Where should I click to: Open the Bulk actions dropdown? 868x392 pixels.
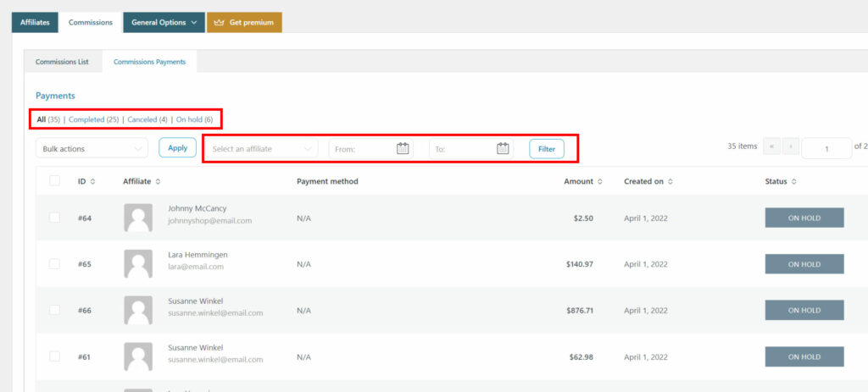click(x=92, y=149)
